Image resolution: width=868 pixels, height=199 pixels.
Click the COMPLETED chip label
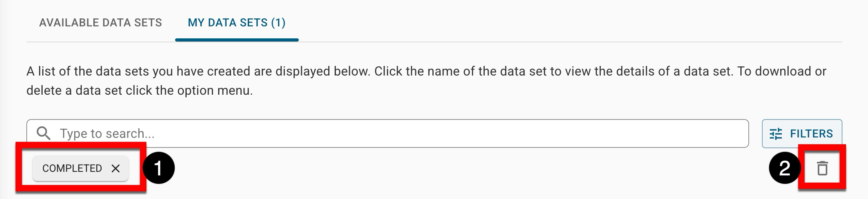point(72,169)
